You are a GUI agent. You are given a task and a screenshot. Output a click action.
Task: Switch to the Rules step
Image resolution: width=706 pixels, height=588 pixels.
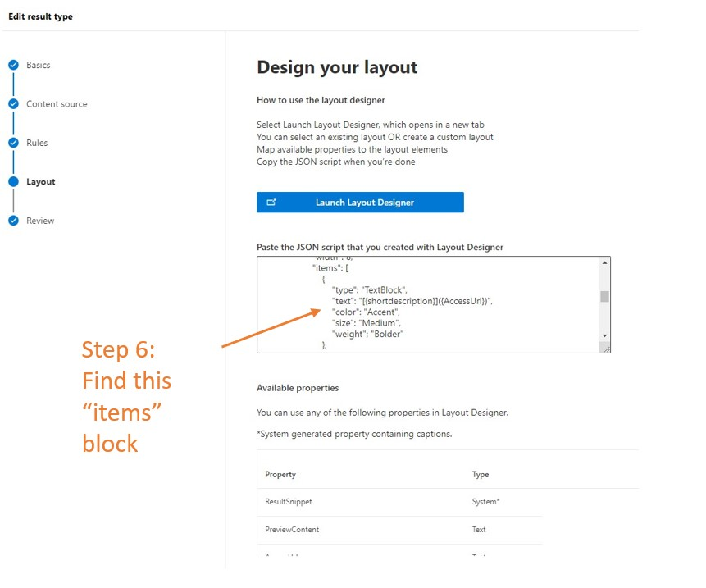point(36,143)
